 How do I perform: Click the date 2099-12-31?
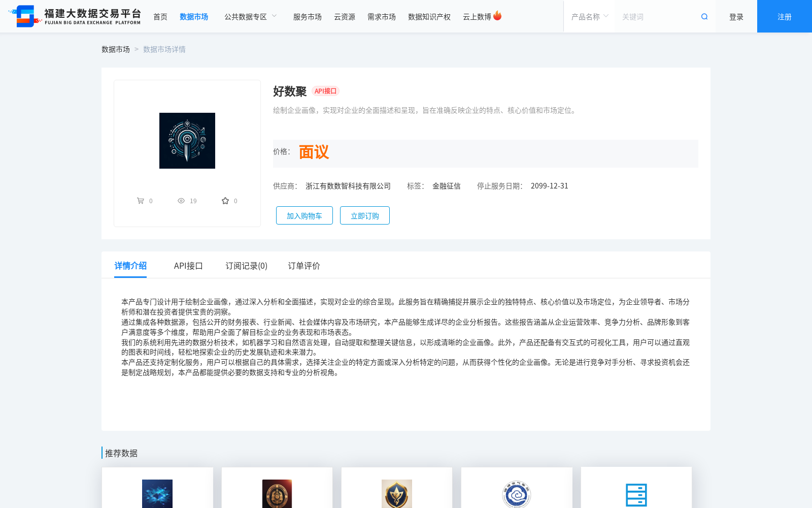pos(550,186)
